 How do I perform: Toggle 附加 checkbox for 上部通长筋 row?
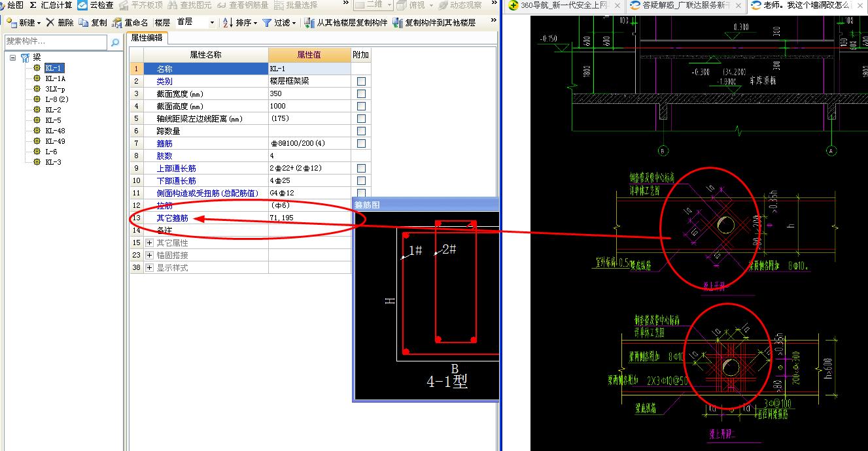tap(361, 168)
